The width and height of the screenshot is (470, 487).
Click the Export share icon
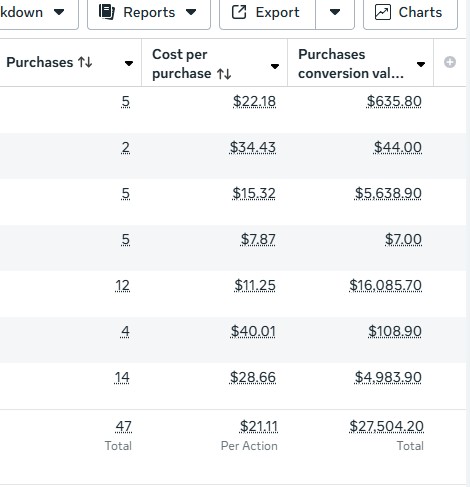coord(239,12)
